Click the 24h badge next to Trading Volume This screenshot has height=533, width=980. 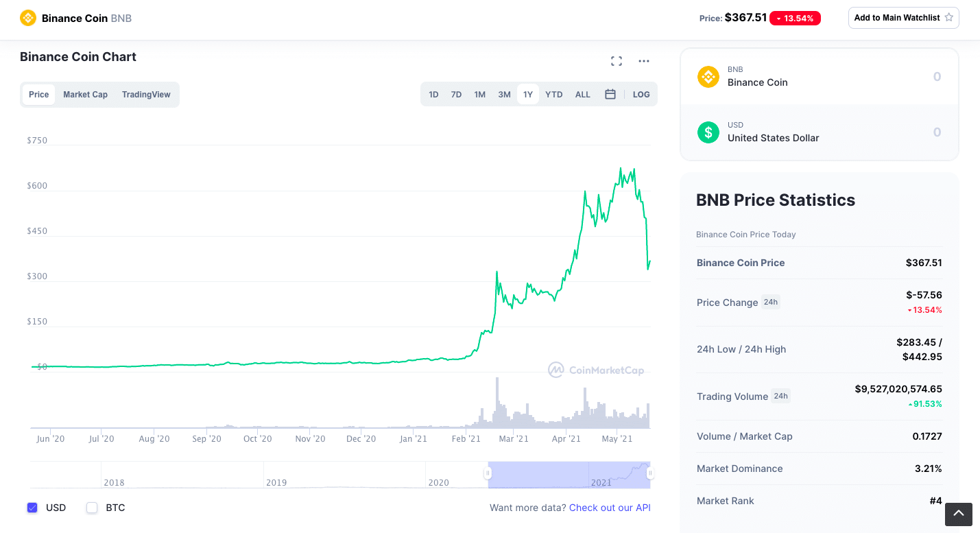[780, 396]
